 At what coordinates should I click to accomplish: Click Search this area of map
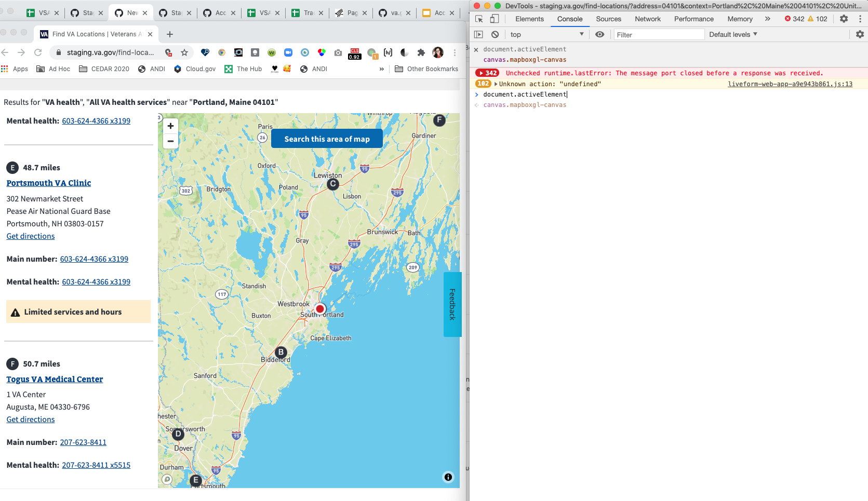(x=327, y=139)
